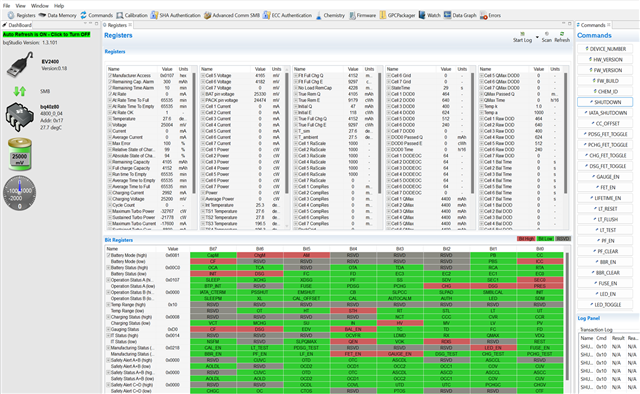Image resolution: width=640 pixels, height=394 pixels.
Task: Send the BBR_CLEAR command
Action: [605, 272]
